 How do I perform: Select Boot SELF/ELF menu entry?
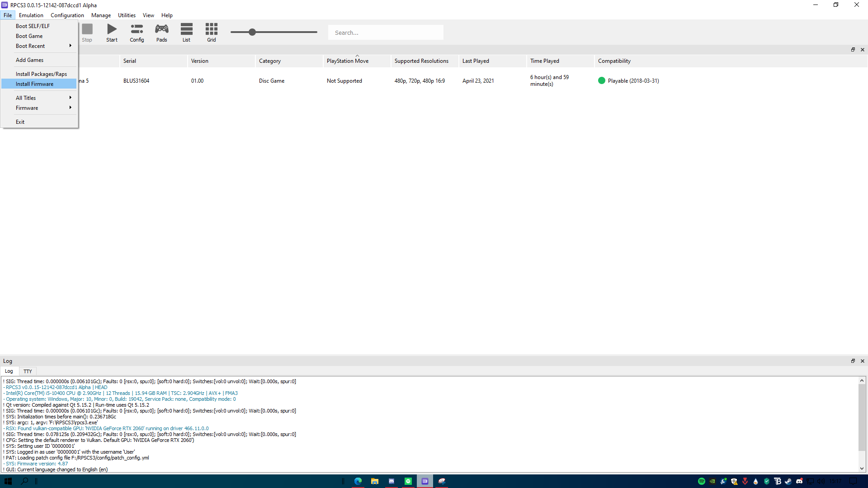pyautogui.click(x=39, y=26)
